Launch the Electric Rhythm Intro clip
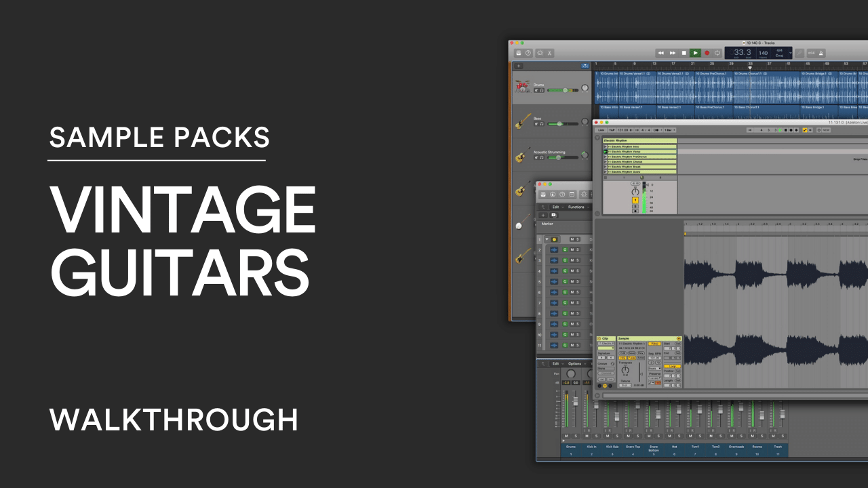Screen dimensions: 868x488 (606, 146)
